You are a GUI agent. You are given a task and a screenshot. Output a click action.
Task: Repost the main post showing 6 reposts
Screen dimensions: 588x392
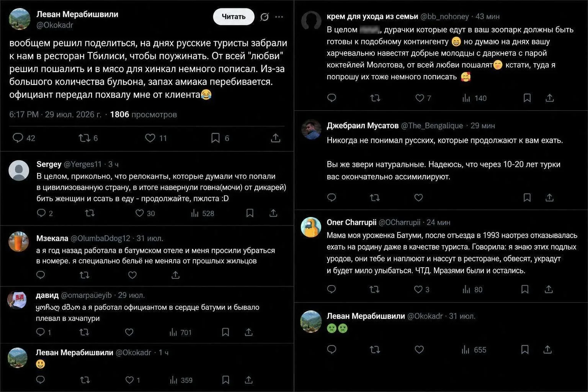(x=88, y=138)
